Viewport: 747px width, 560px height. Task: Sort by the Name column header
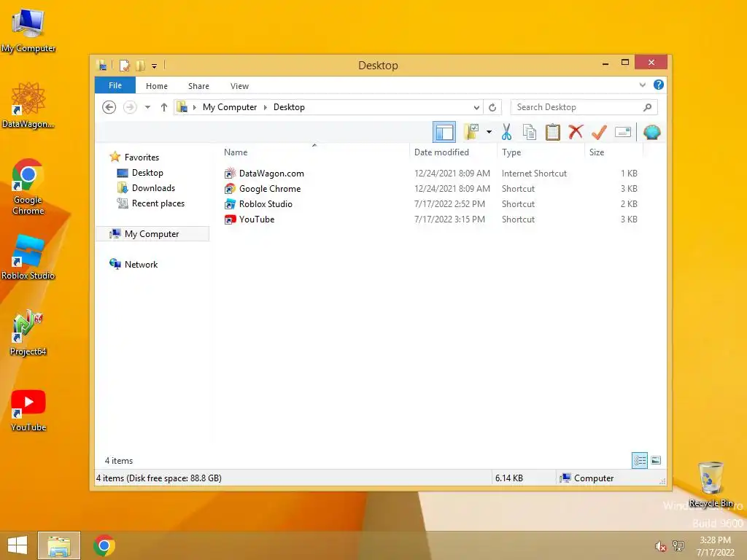236,152
